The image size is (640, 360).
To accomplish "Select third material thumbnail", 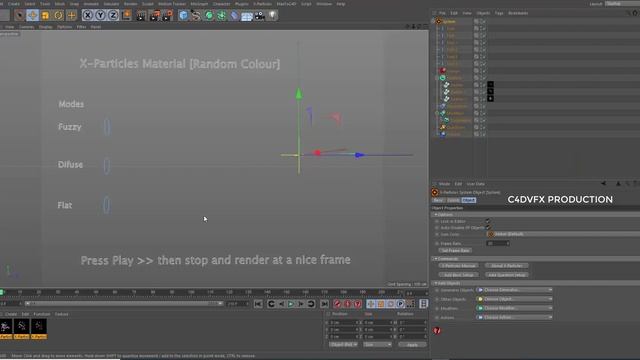I will coord(39,328).
